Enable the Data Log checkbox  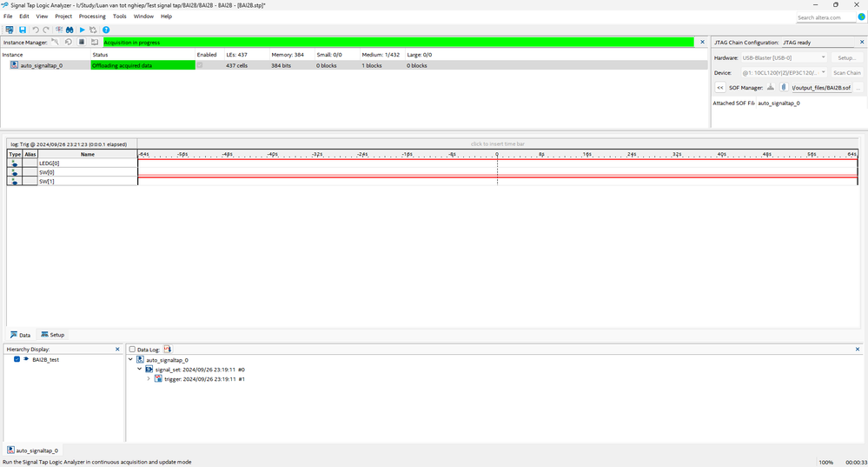click(x=132, y=350)
